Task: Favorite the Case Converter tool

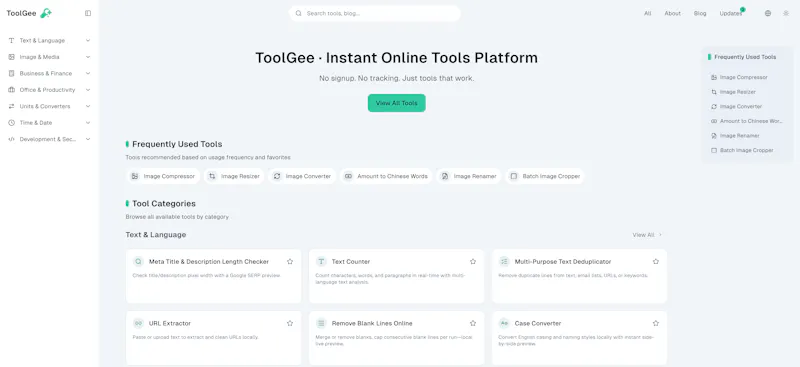Action: (656, 323)
